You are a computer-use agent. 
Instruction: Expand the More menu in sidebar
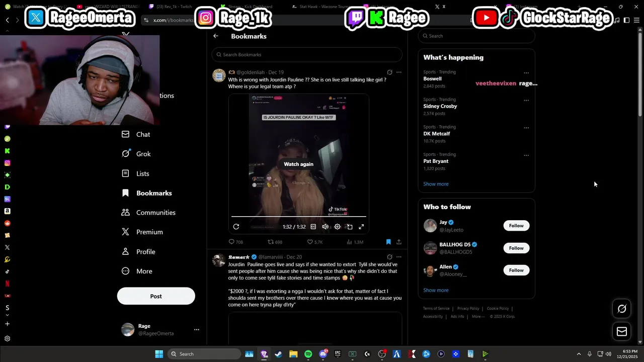point(137,271)
